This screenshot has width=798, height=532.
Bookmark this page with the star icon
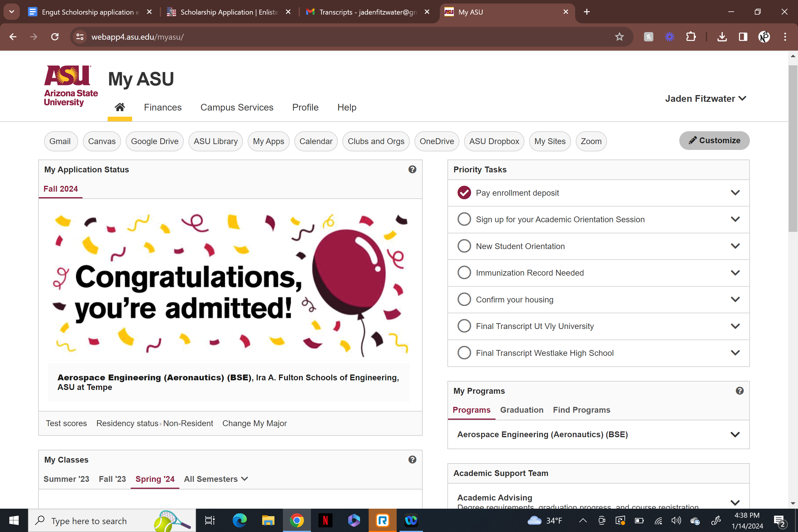click(619, 37)
